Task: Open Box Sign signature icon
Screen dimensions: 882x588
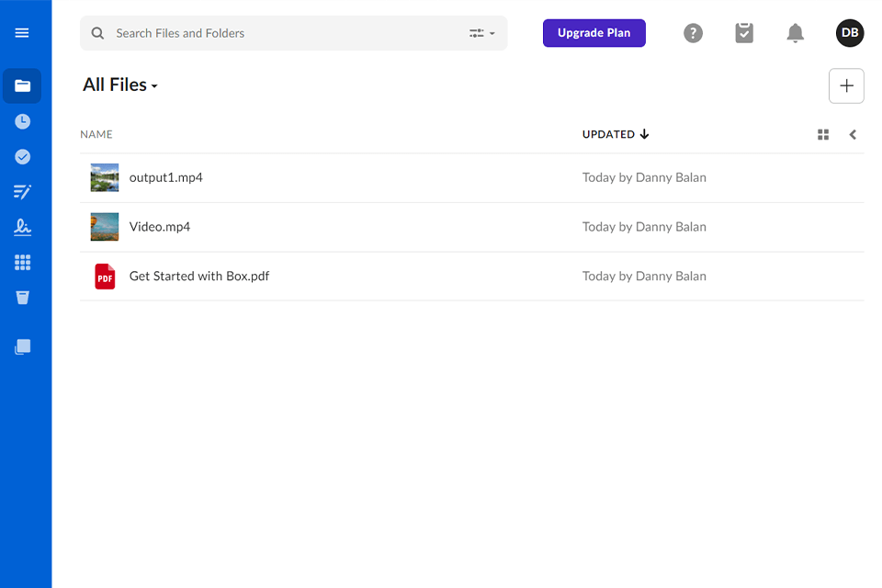Action: [22, 227]
